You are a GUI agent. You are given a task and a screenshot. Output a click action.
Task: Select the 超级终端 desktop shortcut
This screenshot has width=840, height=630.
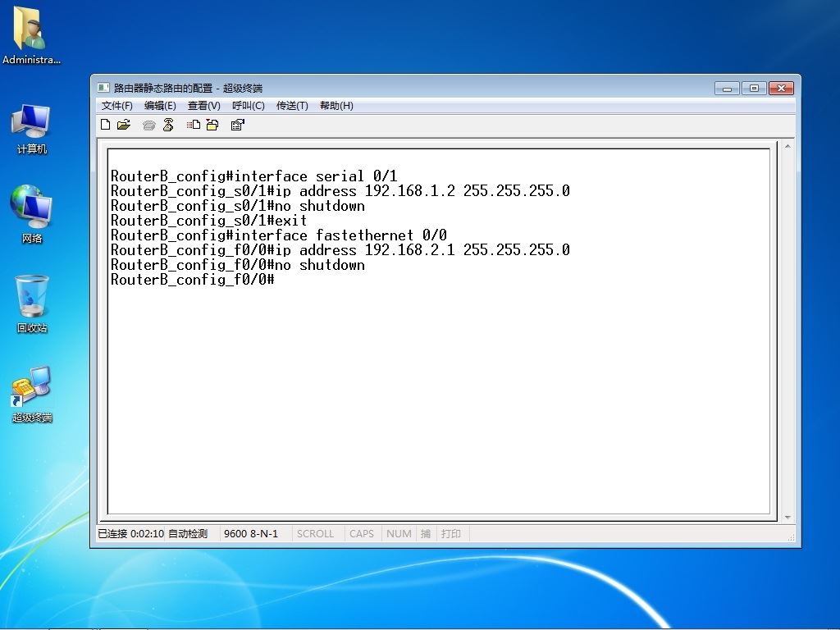click(32, 395)
